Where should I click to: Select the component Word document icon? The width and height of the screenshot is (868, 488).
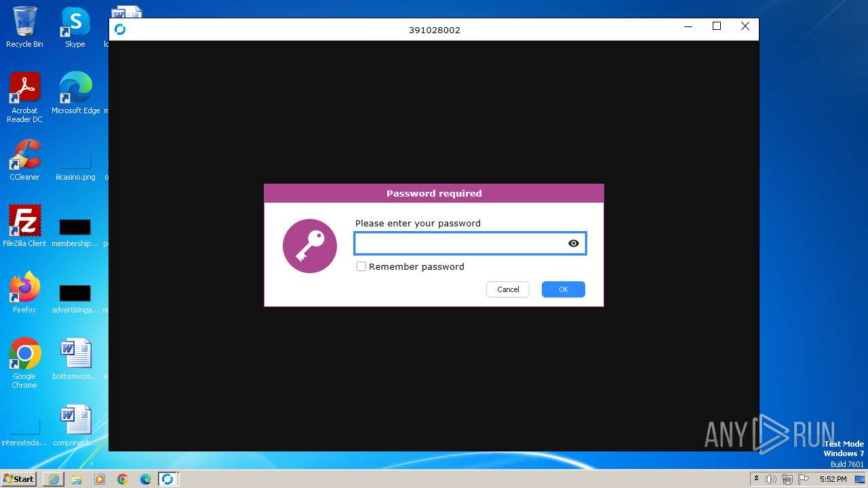(x=75, y=426)
